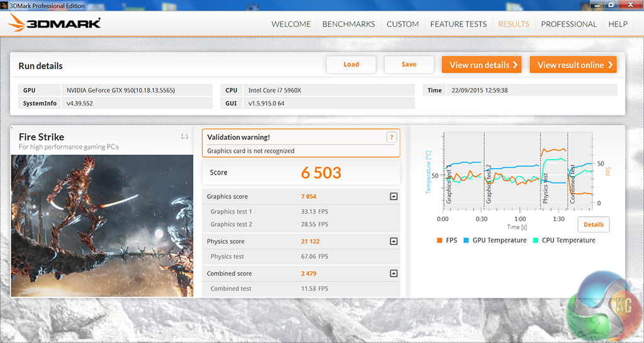
Task: Switch to the Feature Tests tab
Action: 458,24
